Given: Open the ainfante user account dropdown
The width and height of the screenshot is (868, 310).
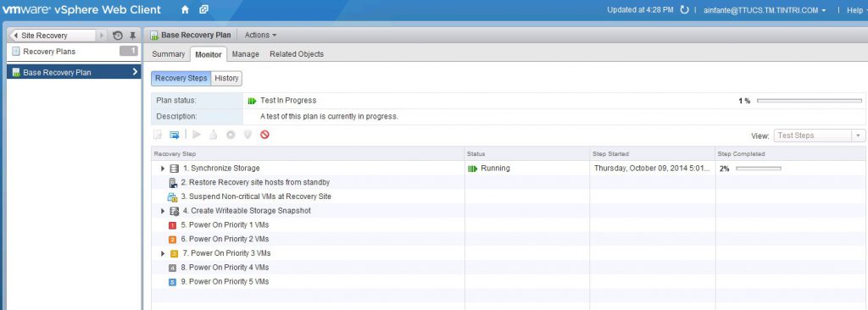Looking at the screenshot, I should point(765,10).
